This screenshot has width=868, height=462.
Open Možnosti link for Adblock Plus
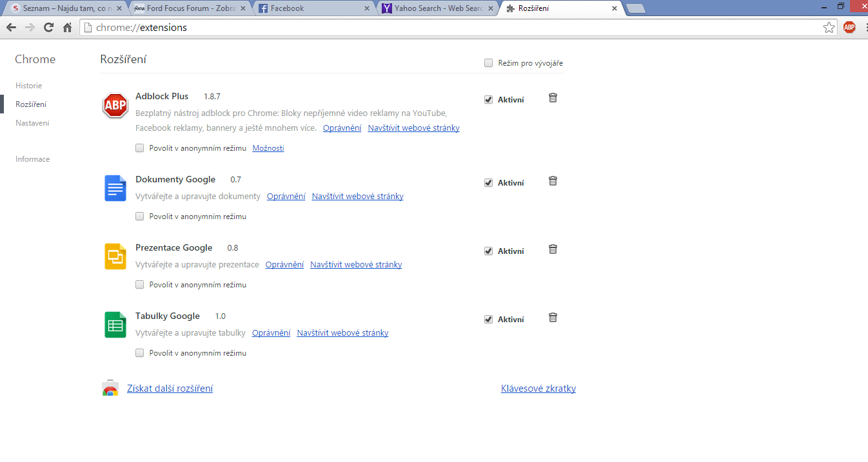coord(268,148)
